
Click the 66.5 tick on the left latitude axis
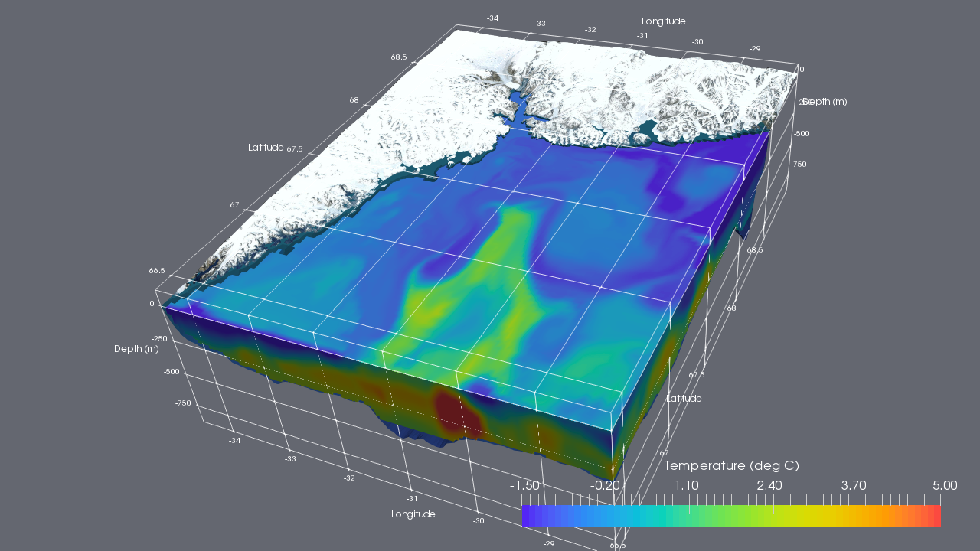[157, 271]
